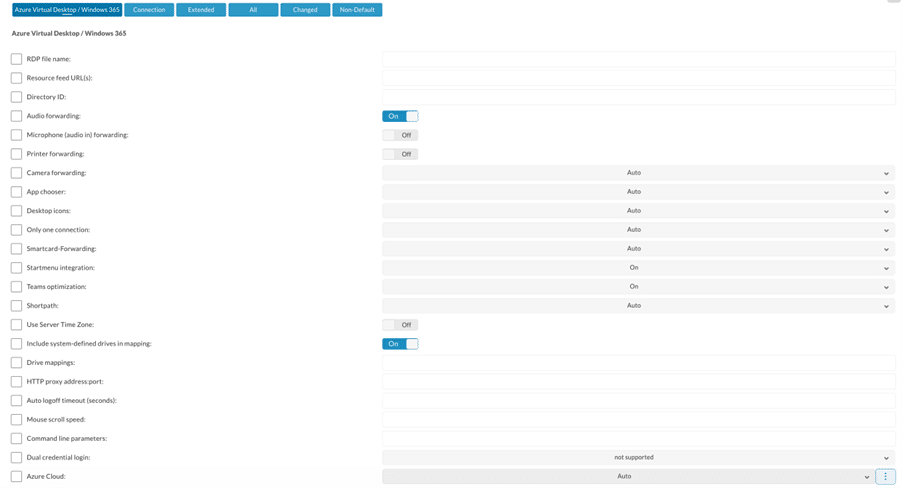Viewport: 902px width, 488px height.
Task: Select the All tab
Action: click(253, 10)
